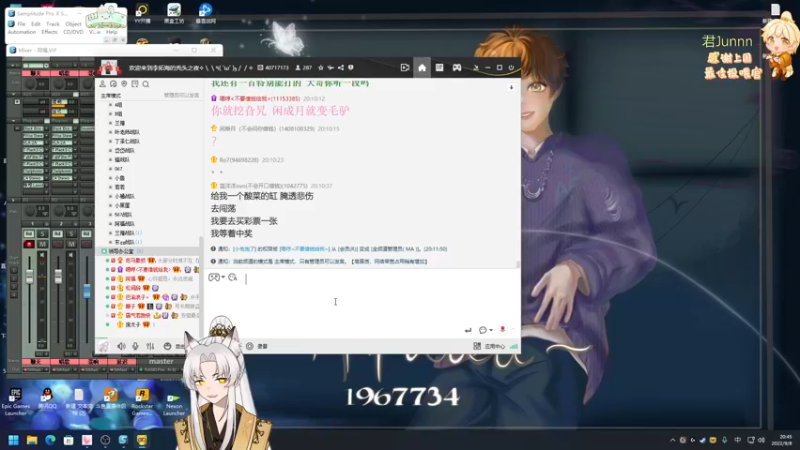Open File Explorer from the taskbar
This screenshot has height=450, width=800.
coord(32,440)
